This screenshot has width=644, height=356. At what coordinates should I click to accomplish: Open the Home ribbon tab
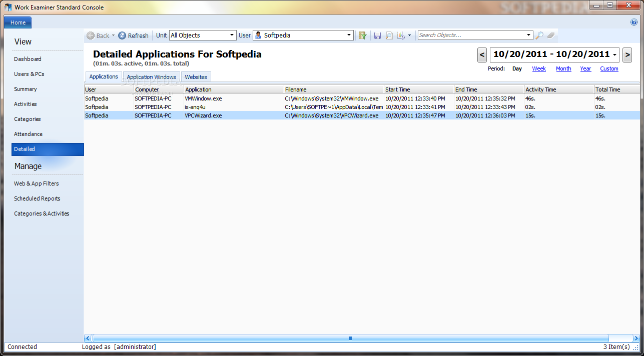click(x=18, y=22)
